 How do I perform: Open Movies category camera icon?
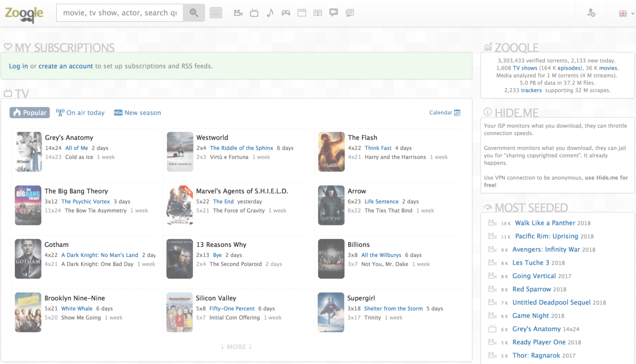click(x=238, y=13)
